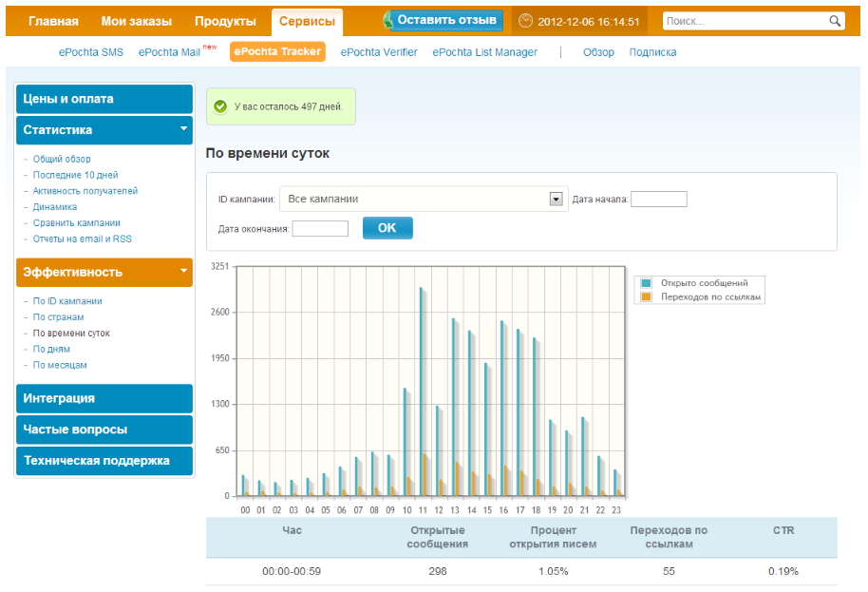Expand the 'Статистика' section arrow
Image resolution: width=868 pixels, height=592 pixels.
tap(183, 129)
